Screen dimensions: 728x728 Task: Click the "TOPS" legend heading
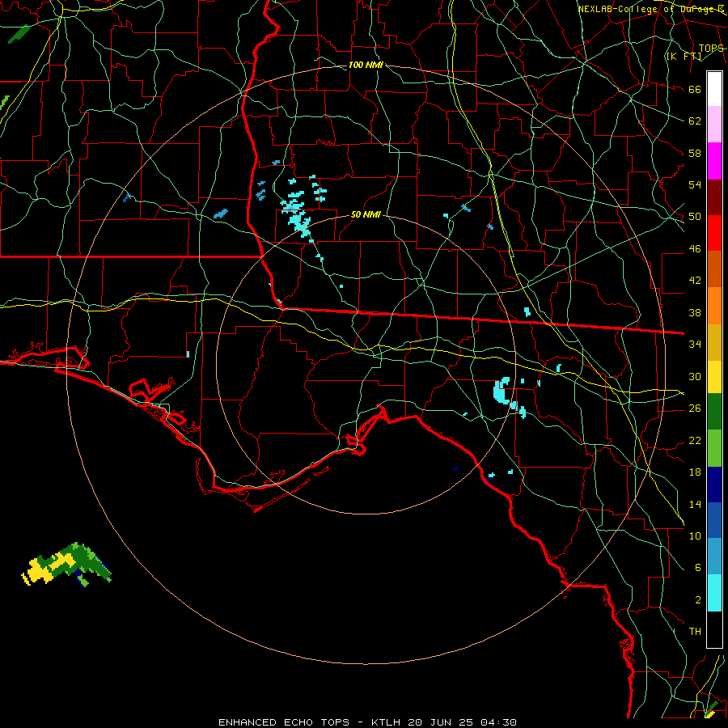coord(711,49)
